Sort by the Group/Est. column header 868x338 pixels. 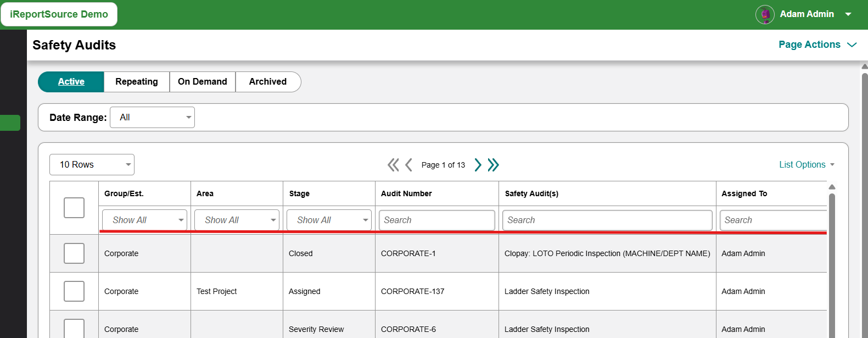coord(124,193)
